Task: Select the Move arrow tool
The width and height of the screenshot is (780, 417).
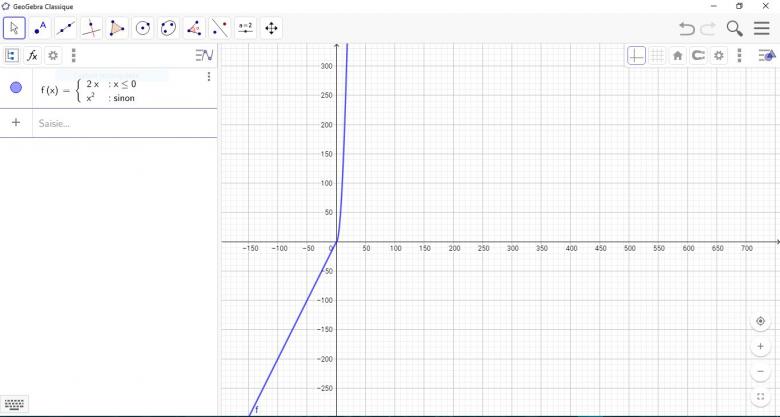Action: pos(14,28)
